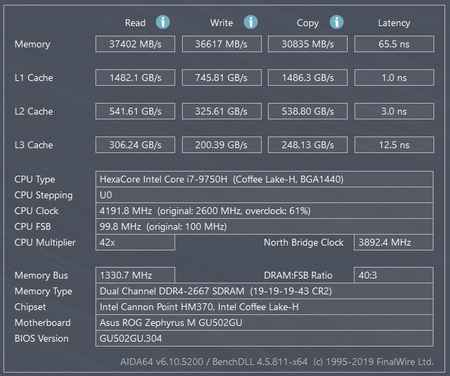Select L1 Cache read value 1482.1 GB/s
This screenshot has width=450, height=376.
(135, 78)
